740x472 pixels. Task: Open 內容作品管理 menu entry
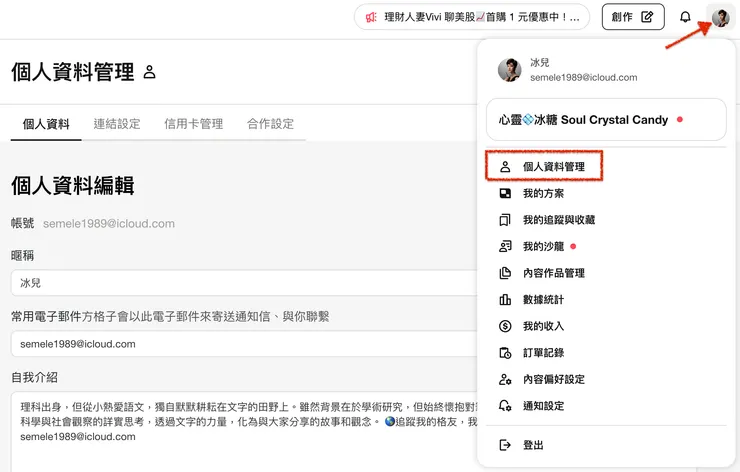click(x=554, y=273)
